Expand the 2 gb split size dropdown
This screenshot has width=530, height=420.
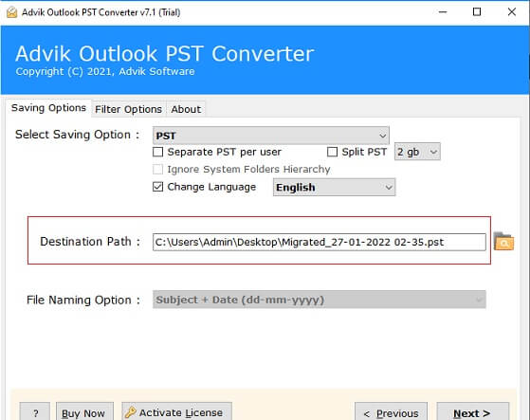click(417, 152)
